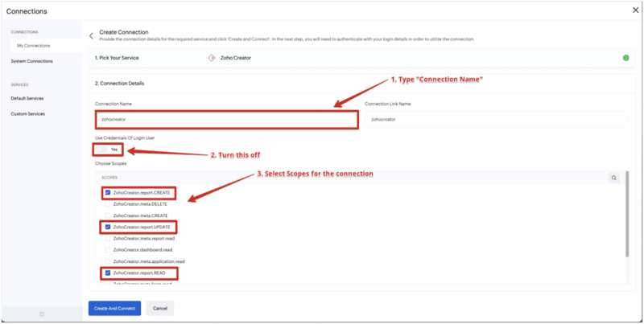Click the scopes search magnifier icon
Viewport: 644px width, 324px height.
[x=613, y=178]
